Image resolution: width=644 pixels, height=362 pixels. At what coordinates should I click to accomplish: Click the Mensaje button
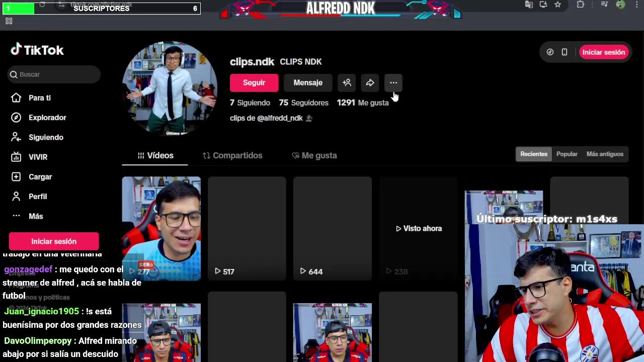[x=308, y=82]
